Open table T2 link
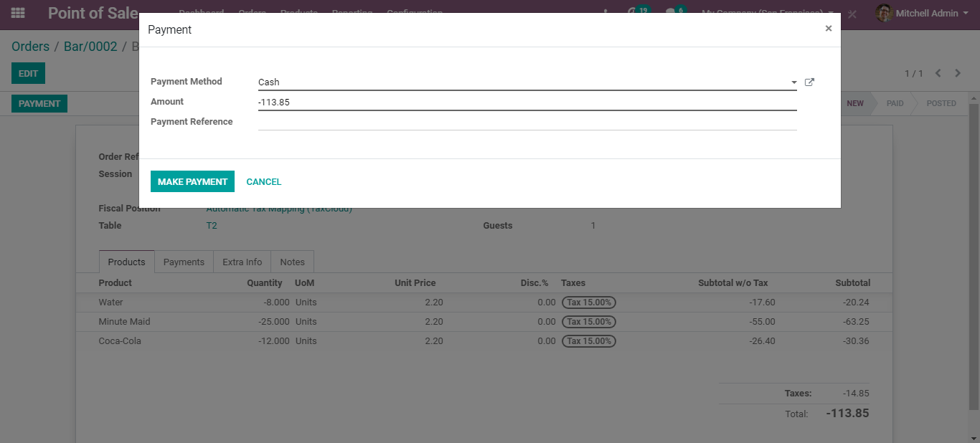The height and width of the screenshot is (443, 980). tap(212, 226)
